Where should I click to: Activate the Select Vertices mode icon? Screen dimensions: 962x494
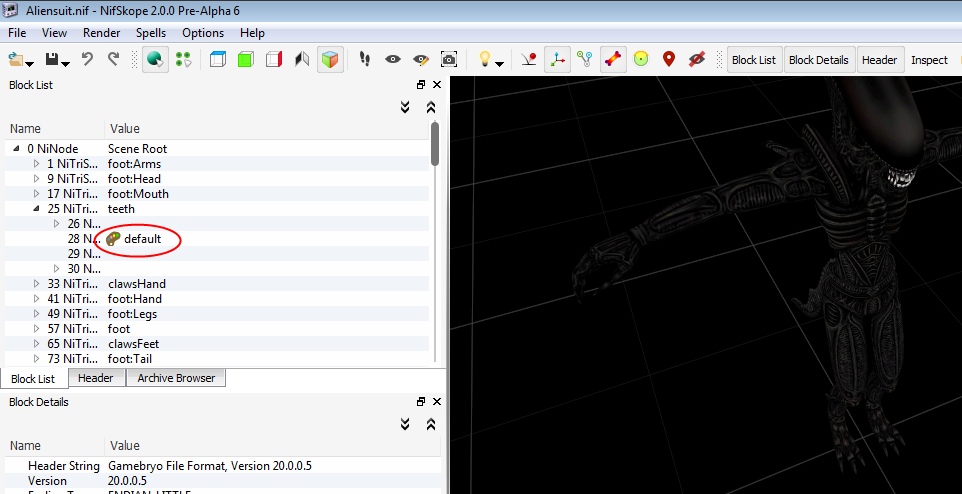pyautogui.click(x=183, y=60)
